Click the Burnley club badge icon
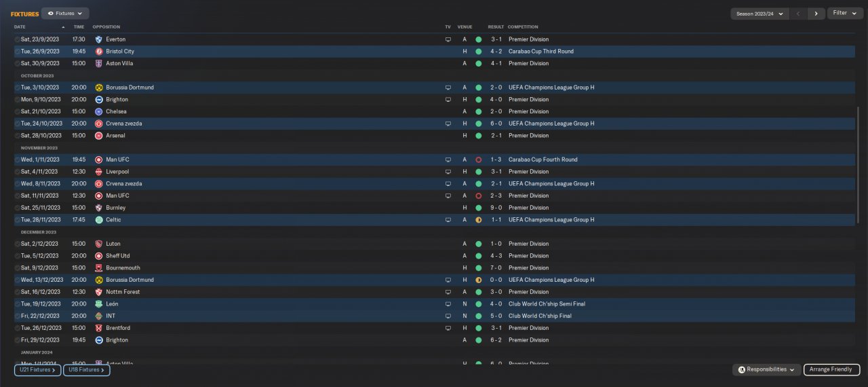 tap(99, 208)
